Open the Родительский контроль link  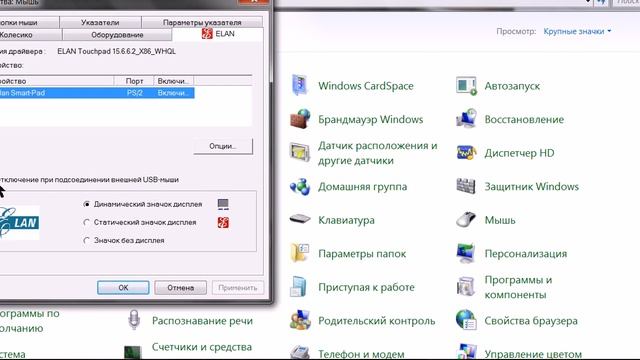click(377, 321)
